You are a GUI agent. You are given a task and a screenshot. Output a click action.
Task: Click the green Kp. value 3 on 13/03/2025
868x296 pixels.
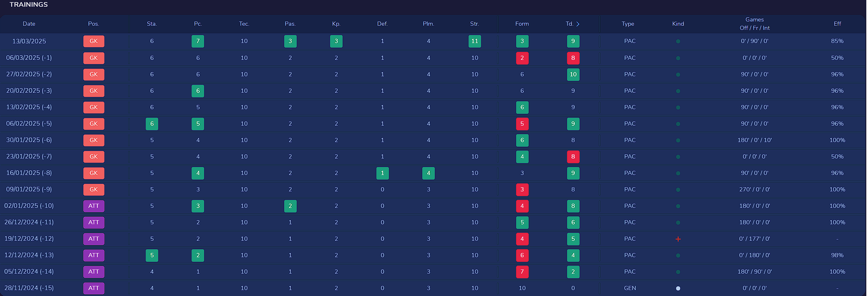(336, 41)
